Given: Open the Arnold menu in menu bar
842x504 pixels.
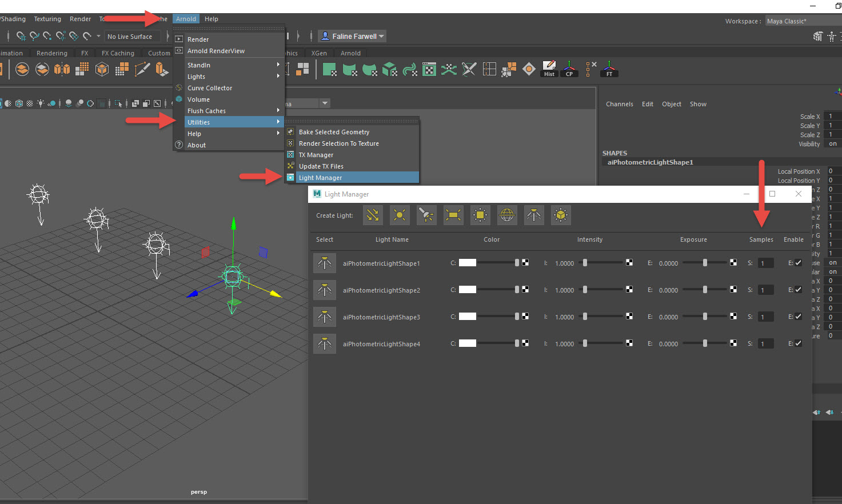Looking at the screenshot, I should (186, 19).
